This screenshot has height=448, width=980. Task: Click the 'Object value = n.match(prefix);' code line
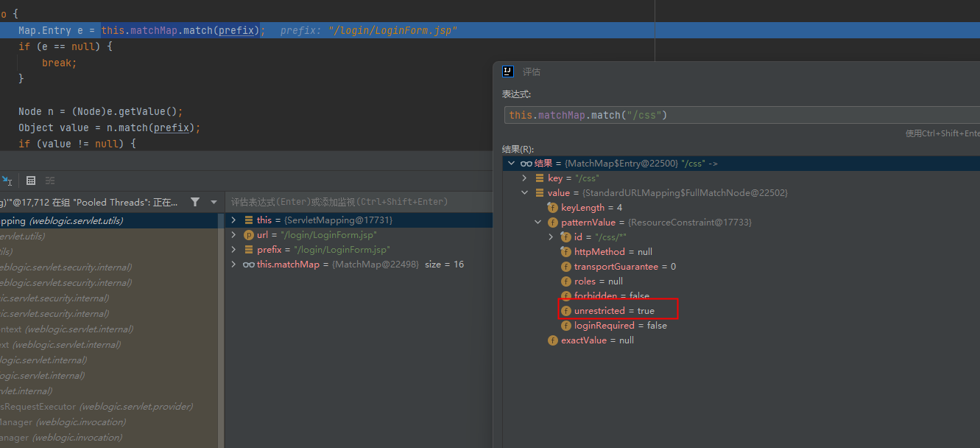(x=109, y=127)
